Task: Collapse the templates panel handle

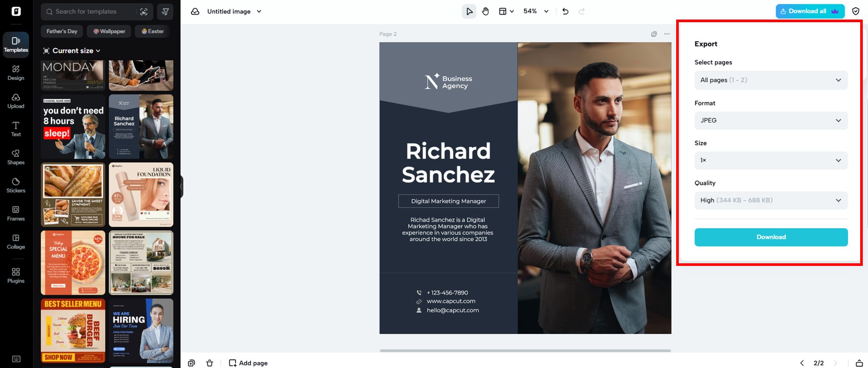Action: point(182,186)
